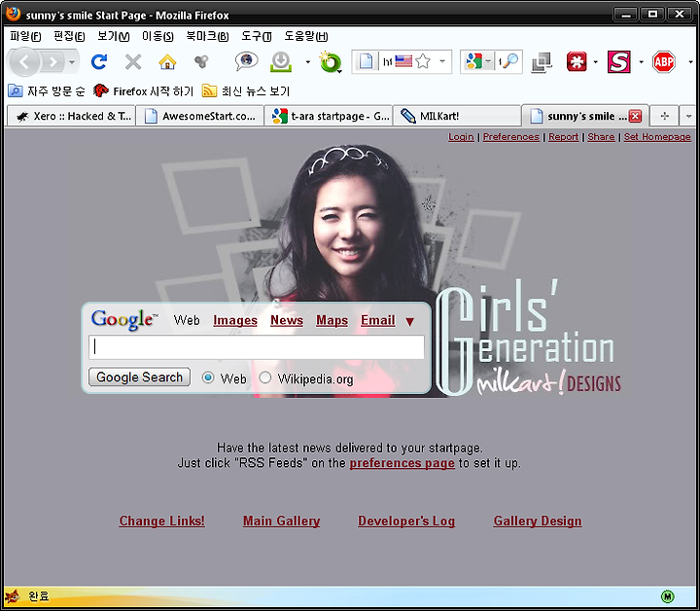Close the sunny's smile tab

point(635,116)
